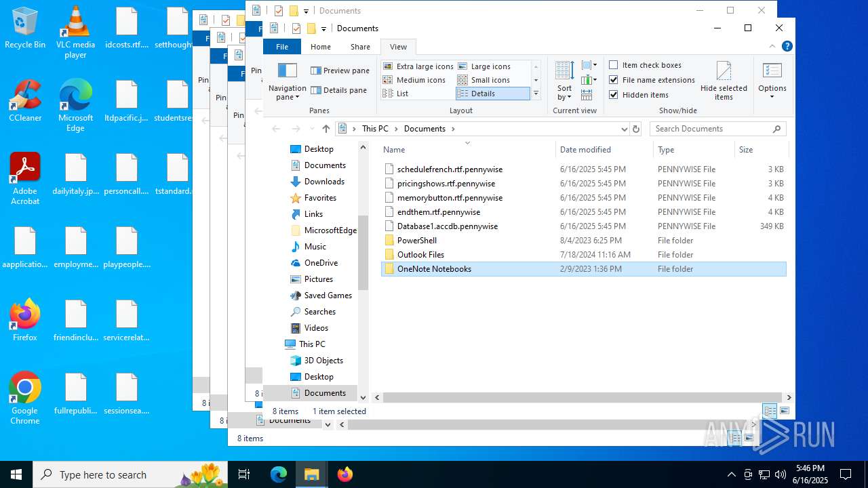Open the Sort by dropdown

click(x=564, y=81)
